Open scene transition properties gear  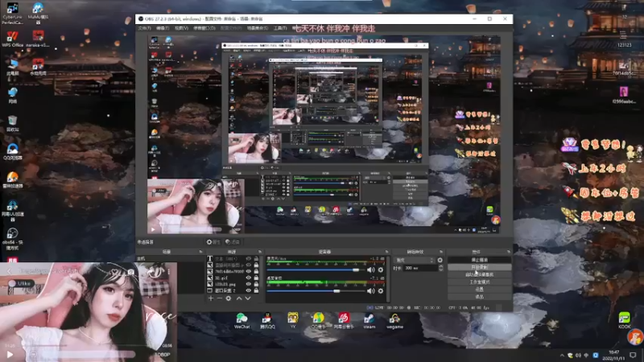tap(440, 260)
